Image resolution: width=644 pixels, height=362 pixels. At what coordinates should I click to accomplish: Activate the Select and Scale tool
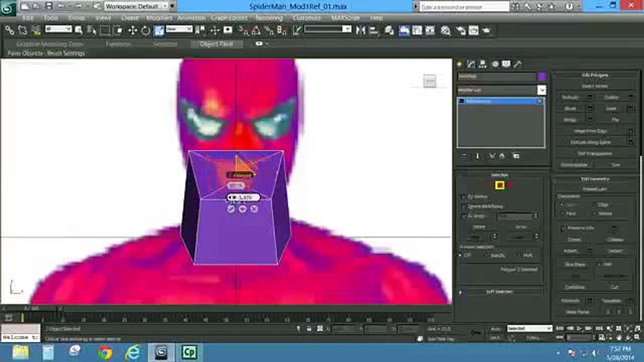click(x=159, y=30)
